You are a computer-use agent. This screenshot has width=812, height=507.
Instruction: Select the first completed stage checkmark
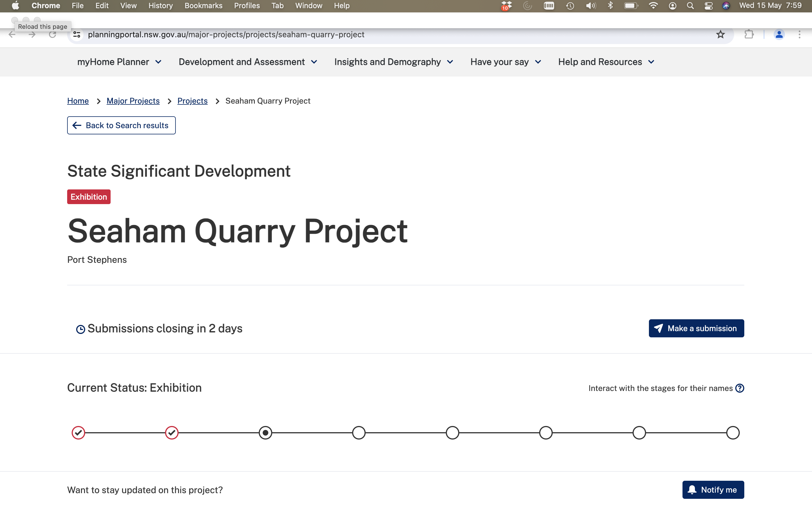click(78, 432)
